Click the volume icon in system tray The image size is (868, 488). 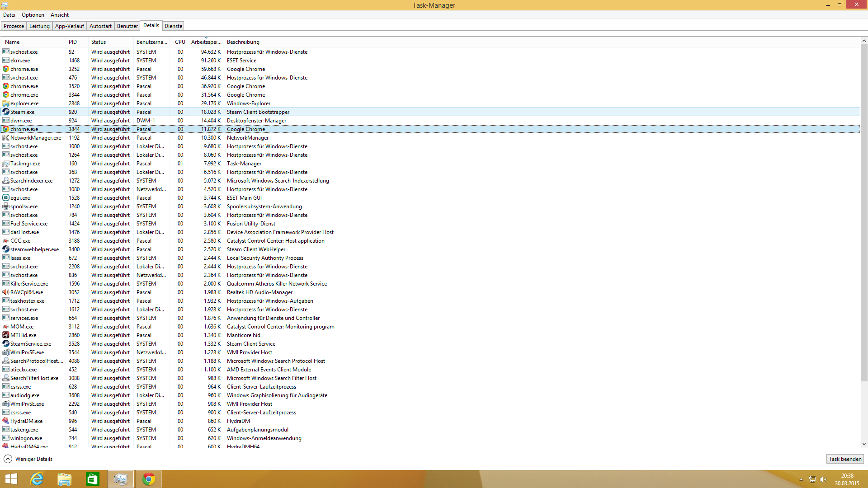823,479
